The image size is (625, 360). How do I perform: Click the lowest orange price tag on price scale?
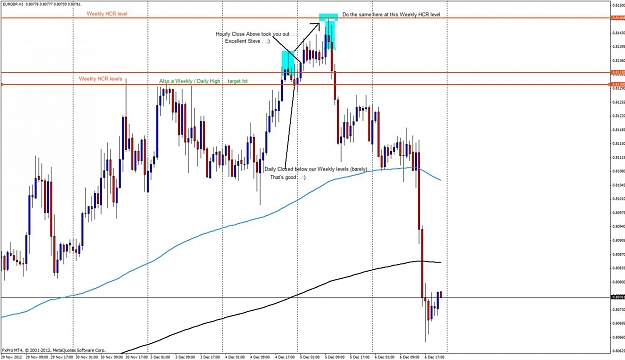click(x=617, y=85)
